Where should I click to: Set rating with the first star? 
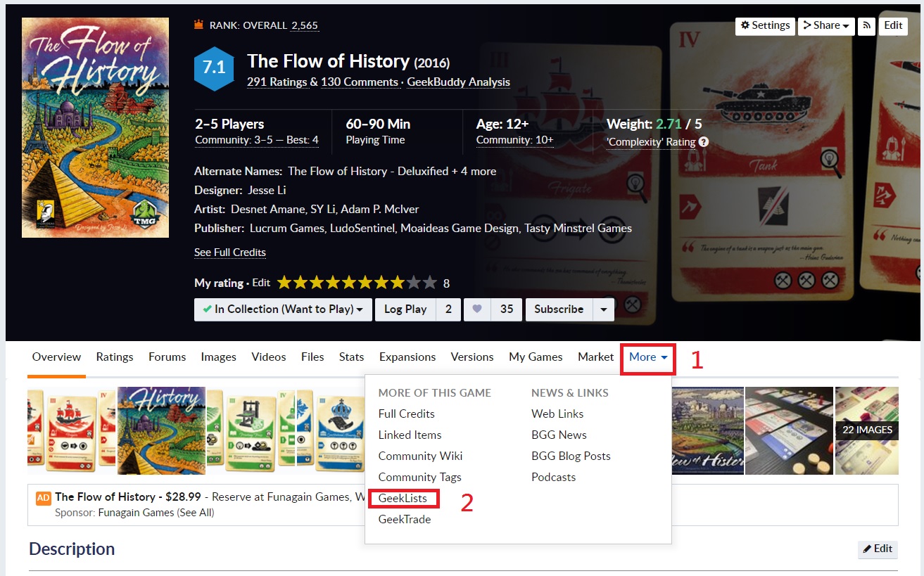(x=284, y=283)
